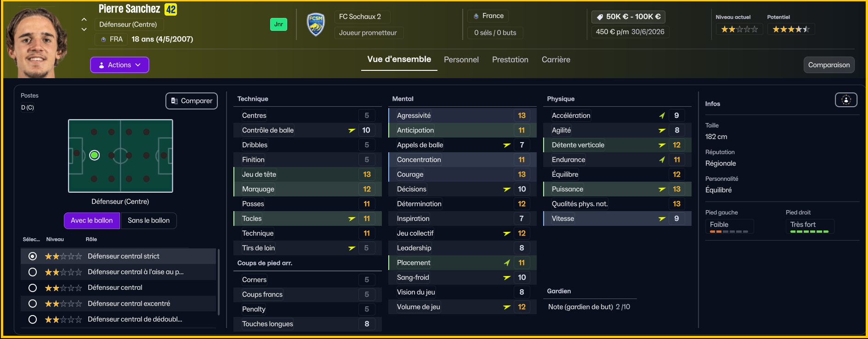Select the highlighted centre-back dot on pitch

tap(94, 155)
